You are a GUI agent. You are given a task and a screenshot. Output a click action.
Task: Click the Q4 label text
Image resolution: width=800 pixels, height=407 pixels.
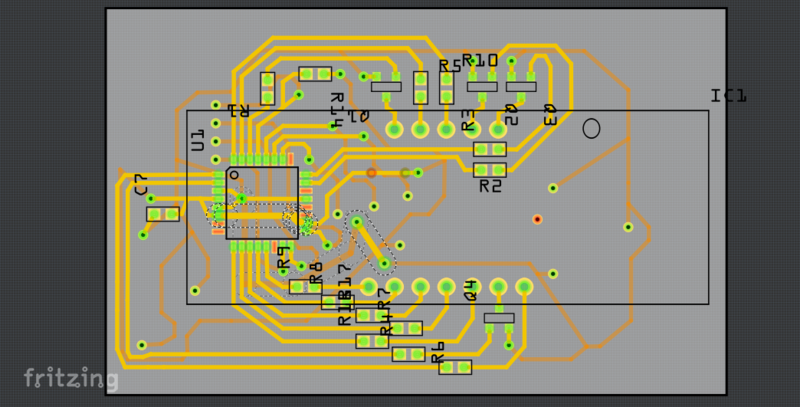tap(471, 290)
